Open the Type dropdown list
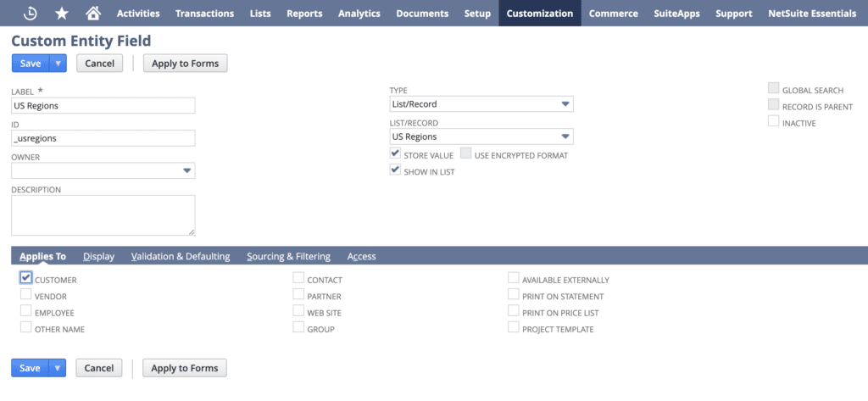This screenshot has height=401, width=868. tap(565, 104)
